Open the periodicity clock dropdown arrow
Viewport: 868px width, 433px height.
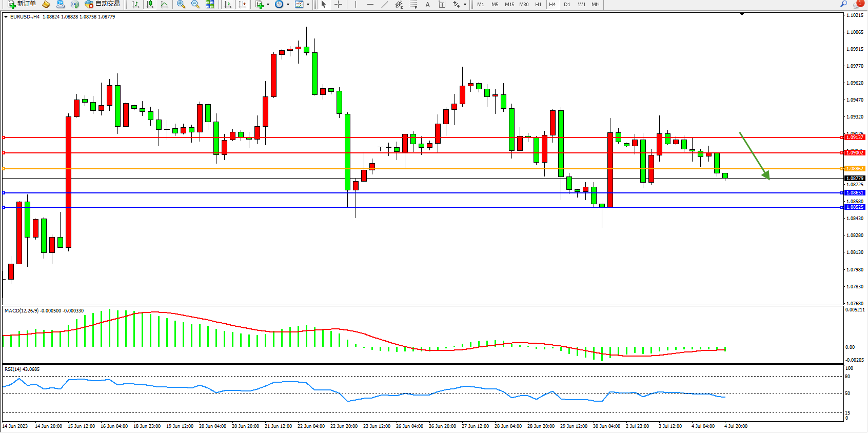(x=288, y=4)
